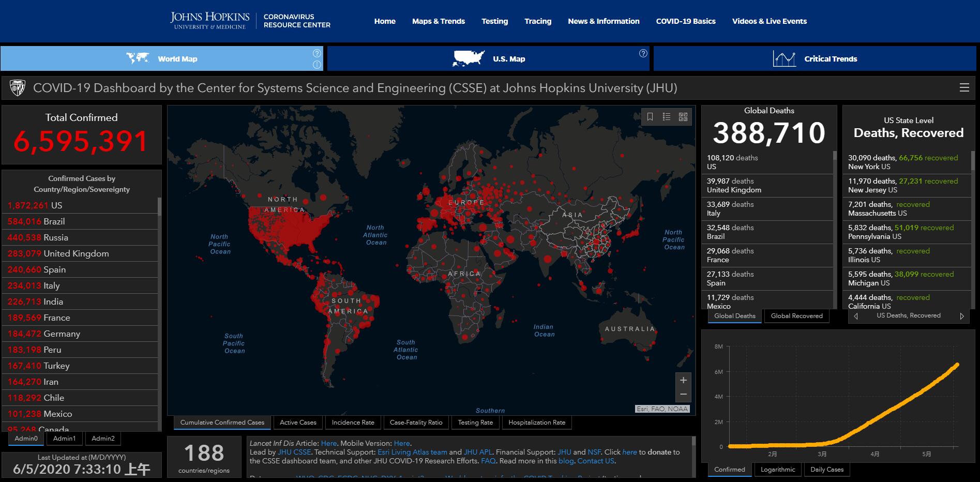980x482 pixels.
Task: Go to previous US state panel with left arrow
Action: point(856,316)
